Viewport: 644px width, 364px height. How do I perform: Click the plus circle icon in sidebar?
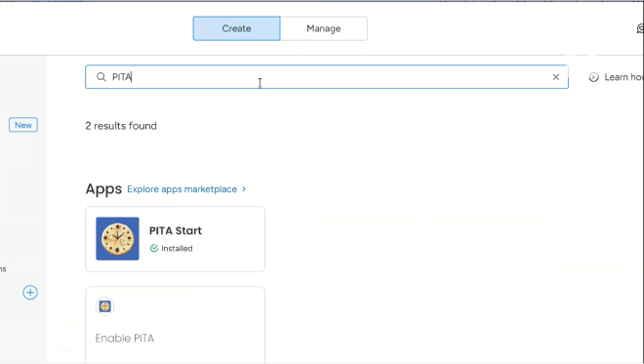tap(30, 293)
